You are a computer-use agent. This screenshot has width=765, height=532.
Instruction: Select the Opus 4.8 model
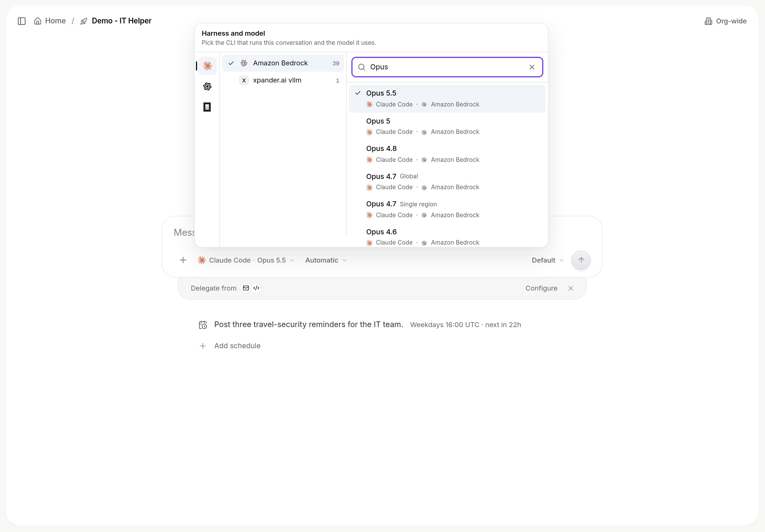coord(447,154)
